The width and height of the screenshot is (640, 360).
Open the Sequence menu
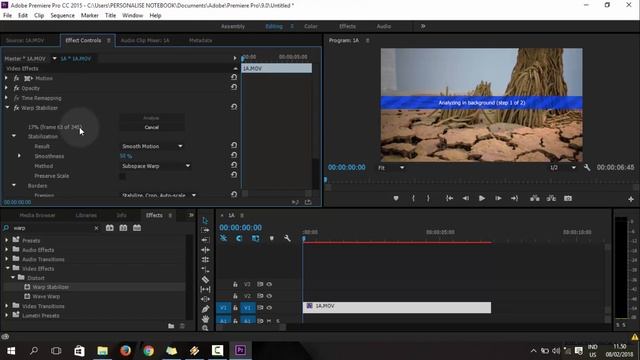click(x=62, y=16)
